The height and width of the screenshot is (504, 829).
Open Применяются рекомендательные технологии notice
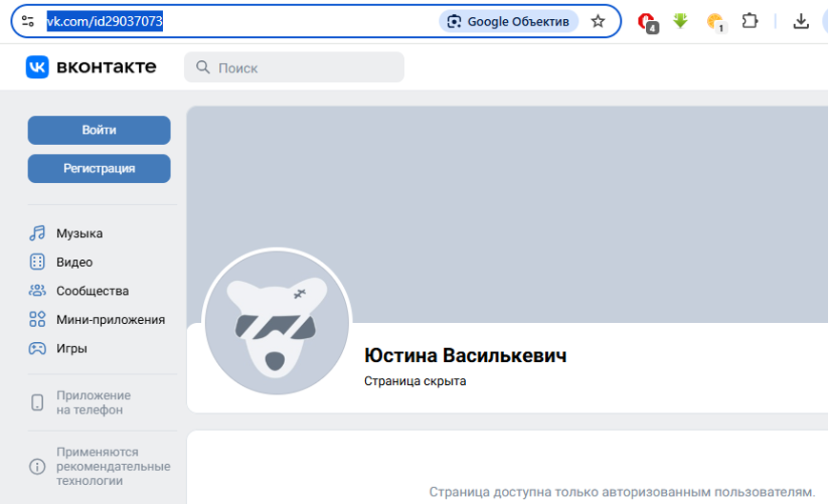pyautogui.click(x=112, y=467)
